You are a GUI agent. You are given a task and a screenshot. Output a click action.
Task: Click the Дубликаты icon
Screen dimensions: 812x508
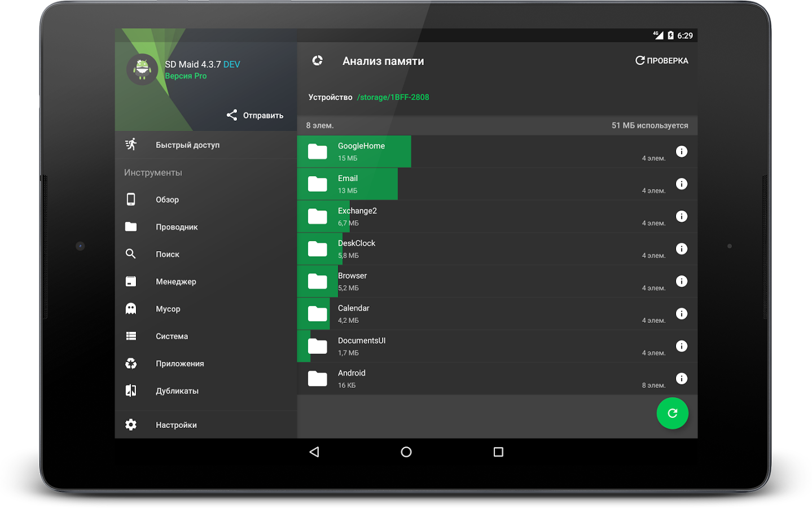pyautogui.click(x=131, y=391)
